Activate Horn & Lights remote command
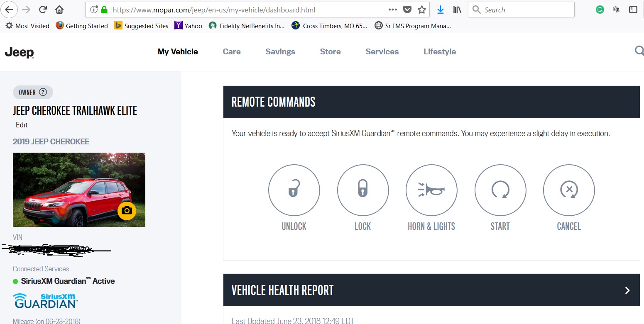 point(431,190)
